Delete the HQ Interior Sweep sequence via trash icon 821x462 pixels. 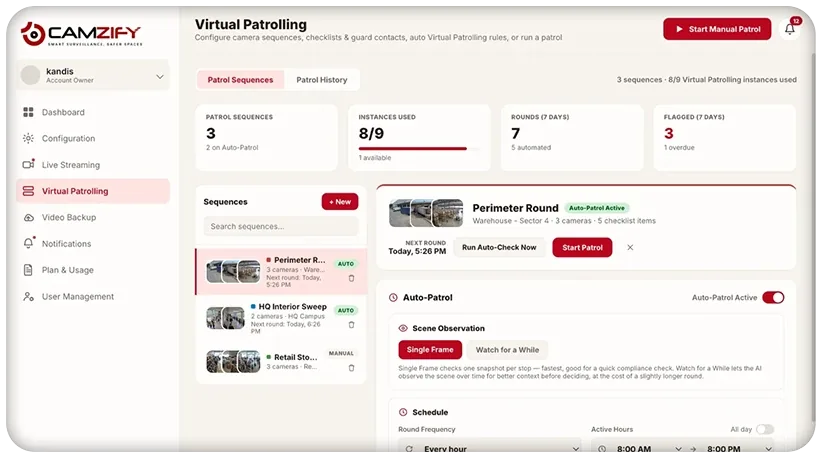tap(351, 325)
